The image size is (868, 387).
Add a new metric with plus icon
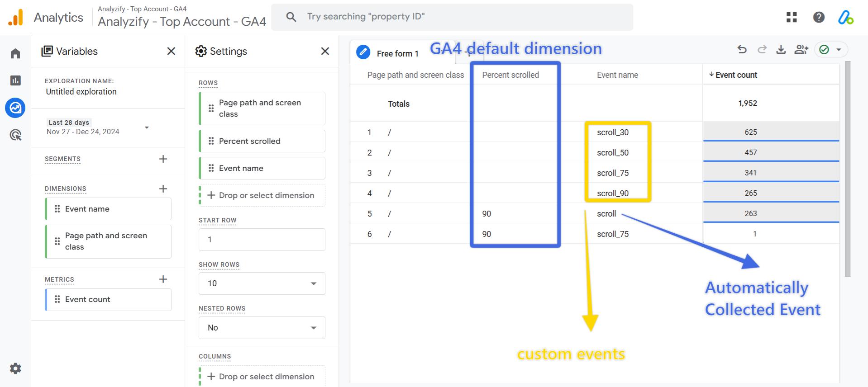[x=163, y=279]
